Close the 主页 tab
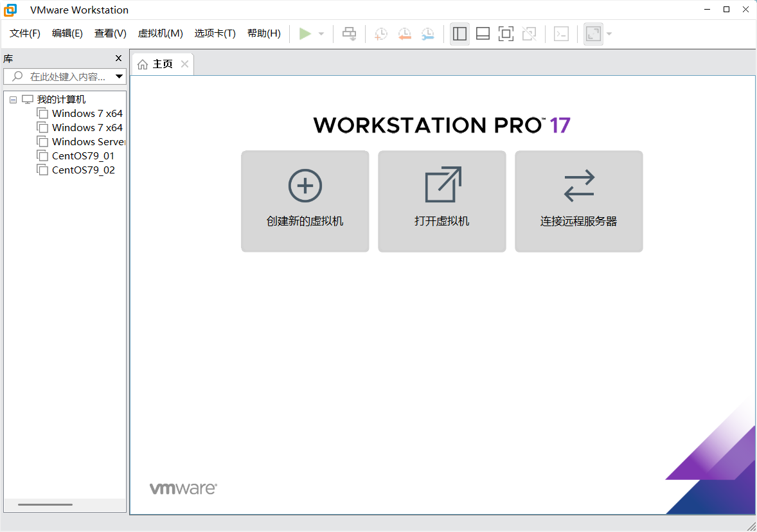The image size is (757, 532). tap(184, 64)
